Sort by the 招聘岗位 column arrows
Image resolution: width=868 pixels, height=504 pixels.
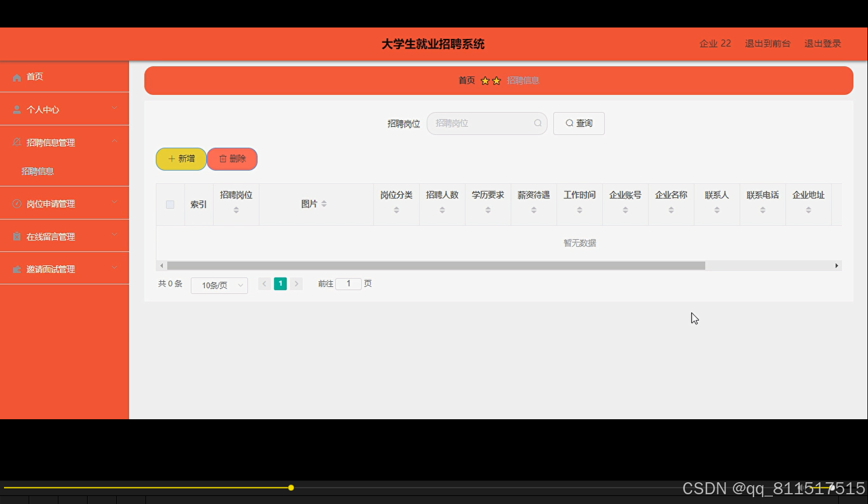pyautogui.click(x=236, y=210)
